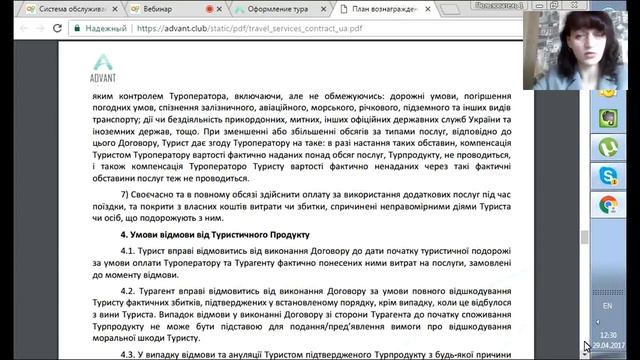Click the PDF vertical scrollbar thumb
This screenshot has height=360, width=640.
[584, 237]
